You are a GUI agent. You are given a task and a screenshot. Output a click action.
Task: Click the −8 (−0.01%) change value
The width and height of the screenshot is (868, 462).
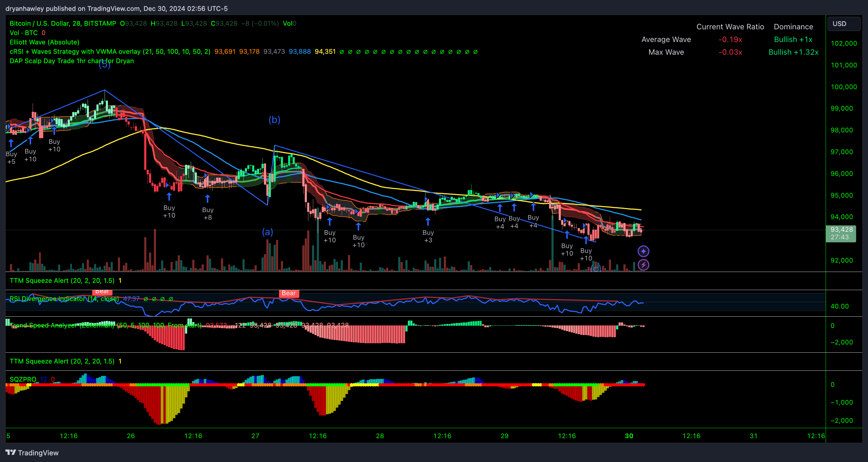coord(260,23)
